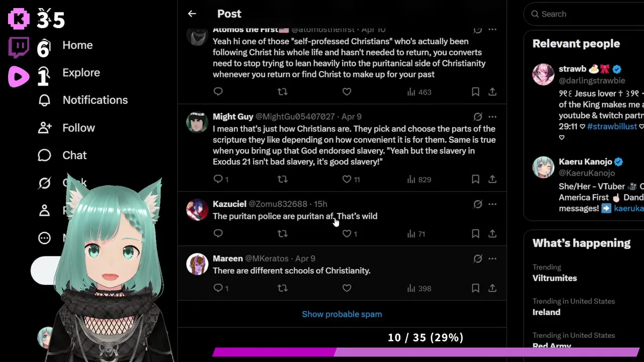Expand more menu on Mareen's reply
Screen dimensions: 644x362
click(493, 258)
